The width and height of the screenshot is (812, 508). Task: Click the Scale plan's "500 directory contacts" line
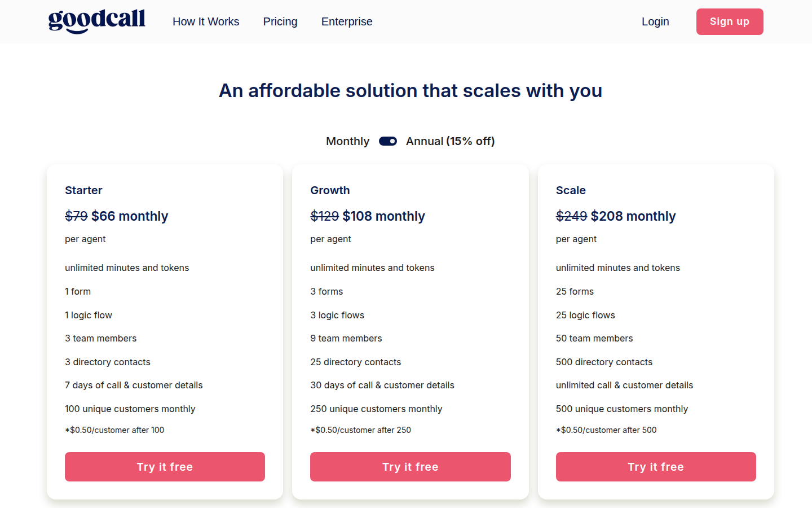[604, 362]
